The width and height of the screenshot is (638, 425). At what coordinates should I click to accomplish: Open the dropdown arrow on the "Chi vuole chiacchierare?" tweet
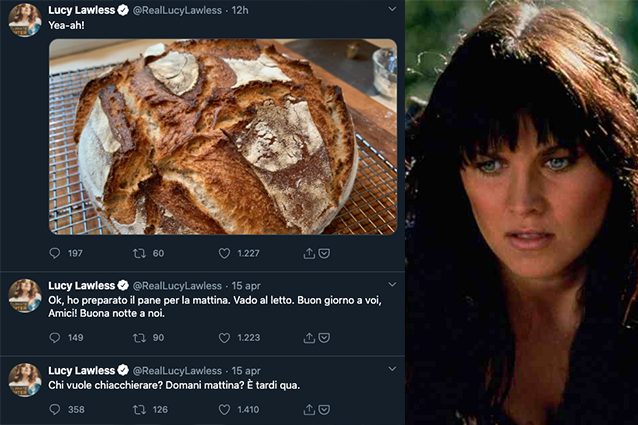[391, 371]
